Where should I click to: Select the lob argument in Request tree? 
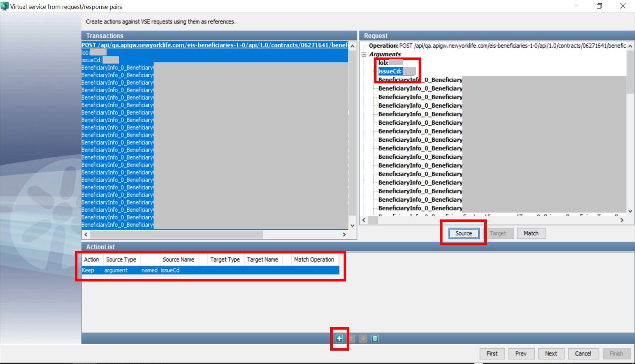tap(391, 63)
